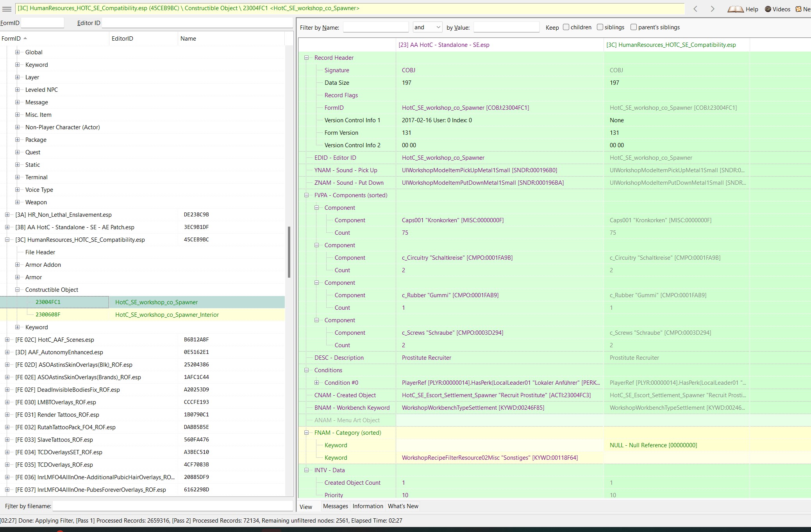Switch to the Messages tab
The width and height of the screenshot is (811, 532).
coord(335,506)
